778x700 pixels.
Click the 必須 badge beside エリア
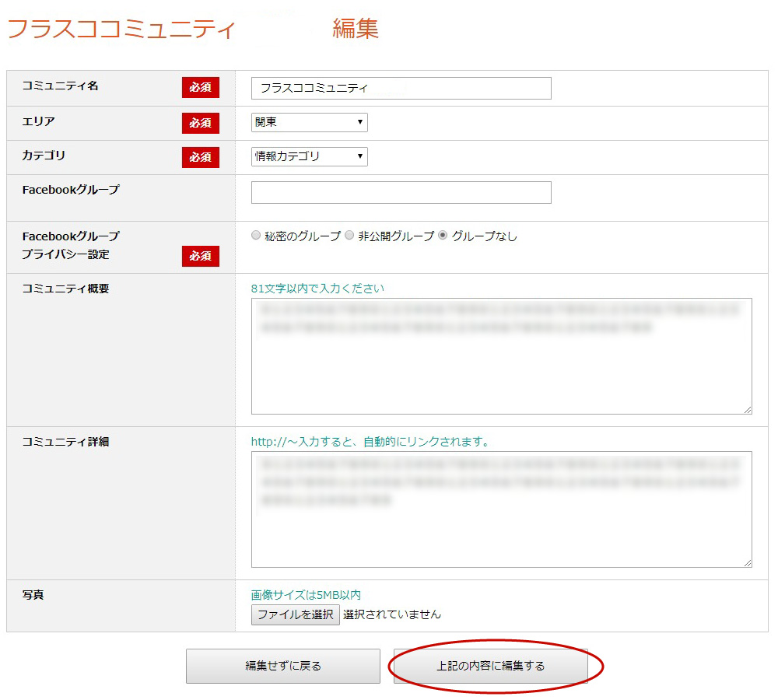point(201,123)
